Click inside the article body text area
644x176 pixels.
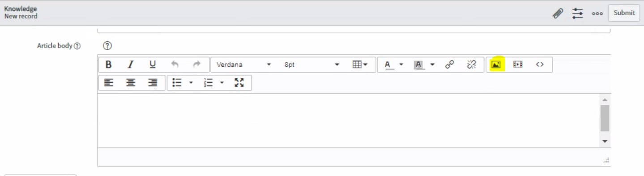click(349, 120)
